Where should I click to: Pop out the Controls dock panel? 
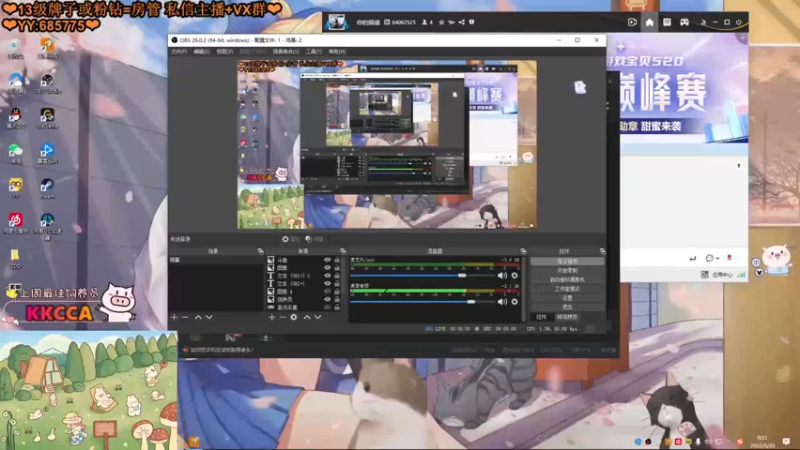603,251
